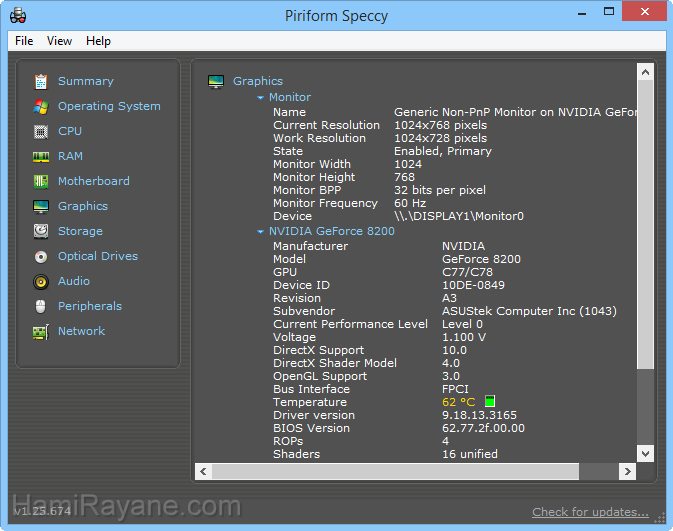
Task: Click the Audio speaker icon
Action: (x=41, y=282)
